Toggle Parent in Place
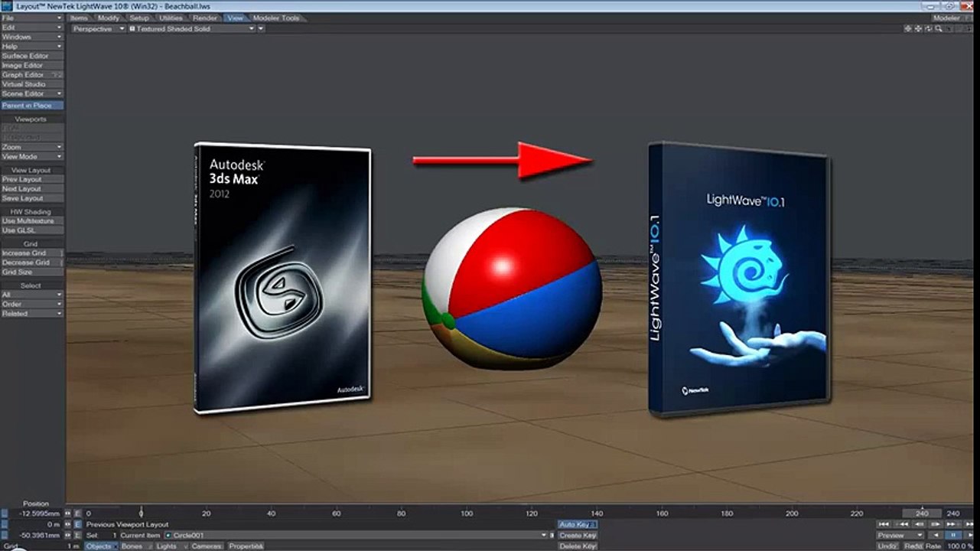 tap(32, 106)
